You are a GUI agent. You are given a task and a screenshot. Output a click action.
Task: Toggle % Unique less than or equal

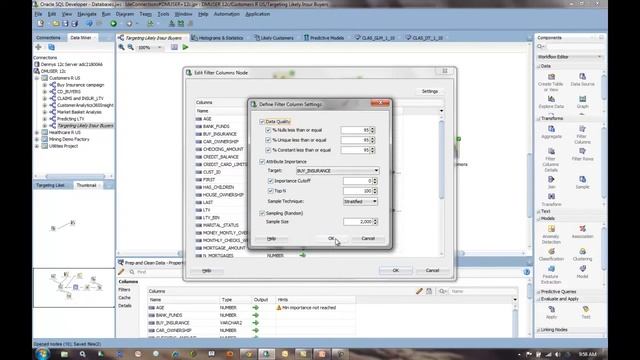pos(268,140)
